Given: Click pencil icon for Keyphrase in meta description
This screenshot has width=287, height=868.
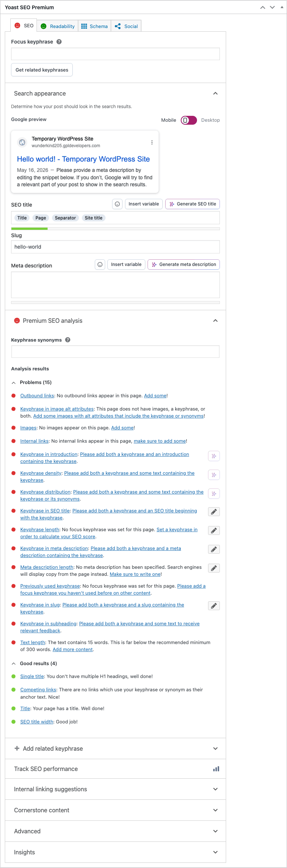Looking at the screenshot, I should 214,549.
